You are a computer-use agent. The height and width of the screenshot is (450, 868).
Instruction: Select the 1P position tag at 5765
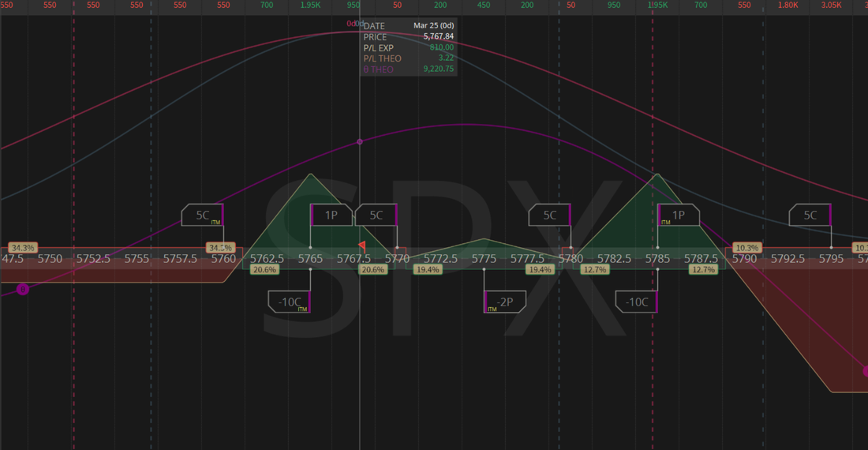click(x=331, y=215)
